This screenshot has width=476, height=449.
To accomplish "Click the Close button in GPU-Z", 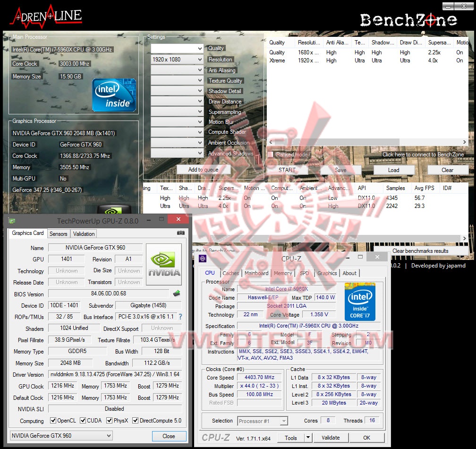I will tap(169, 436).
